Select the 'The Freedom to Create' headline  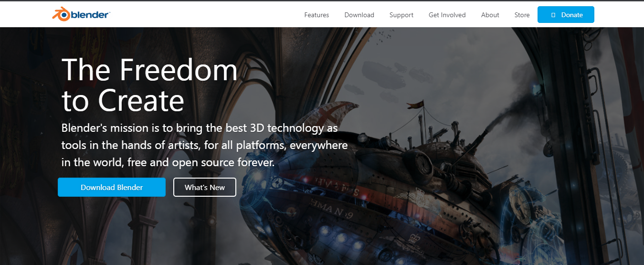click(149, 85)
